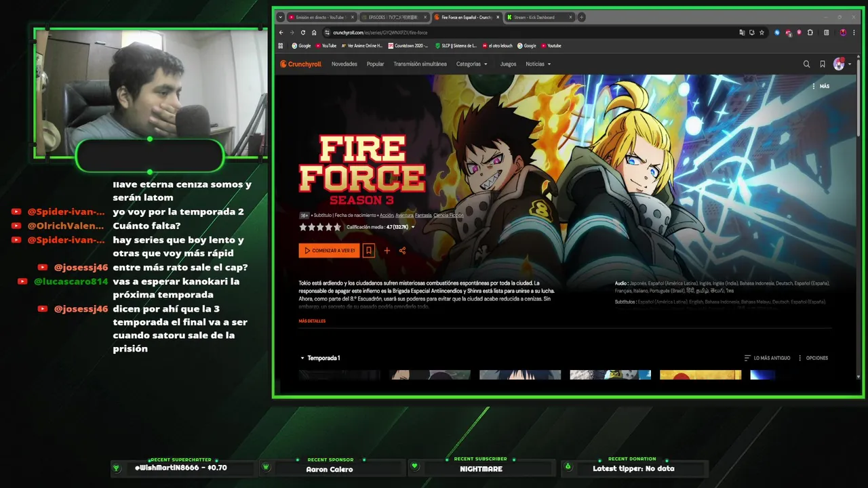The height and width of the screenshot is (488, 868).
Task: Open the browser apps grid in bookmarks bar
Action: (x=281, y=46)
